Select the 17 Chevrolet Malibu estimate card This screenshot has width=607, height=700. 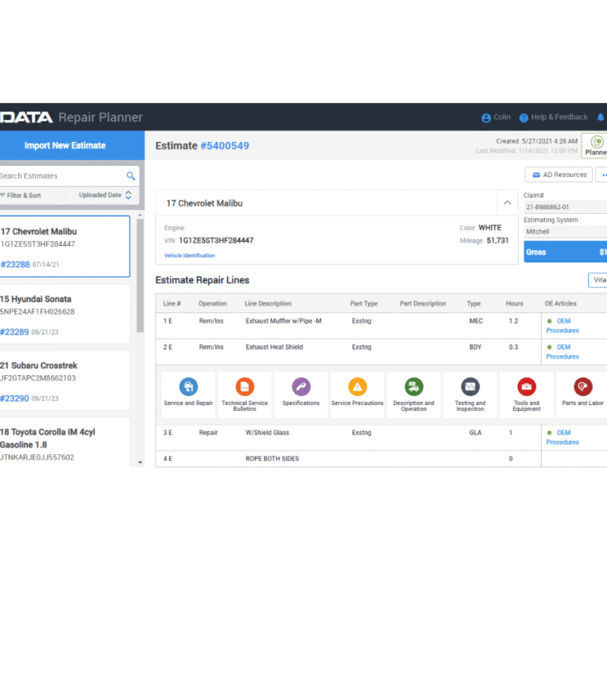tap(64, 246)
